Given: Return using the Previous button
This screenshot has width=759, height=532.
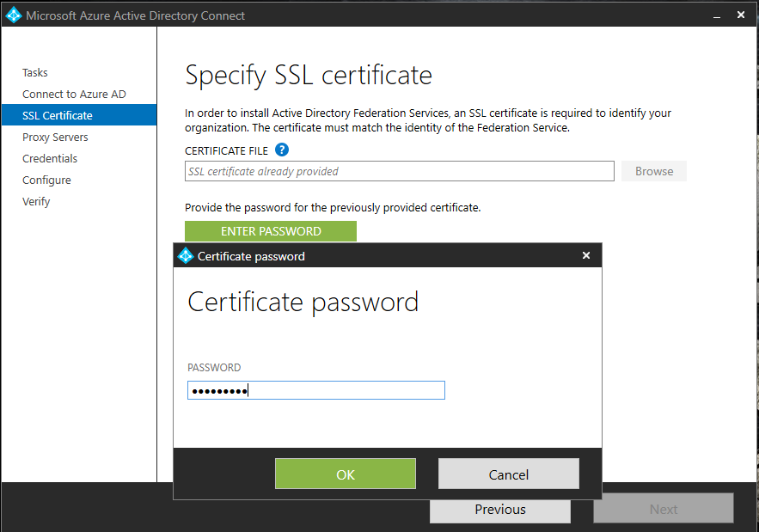Looking at the screenshot, I should point(499,511).
